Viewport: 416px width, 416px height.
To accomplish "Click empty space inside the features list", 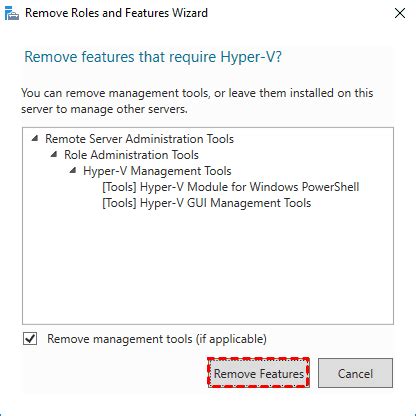I will 208,267.
